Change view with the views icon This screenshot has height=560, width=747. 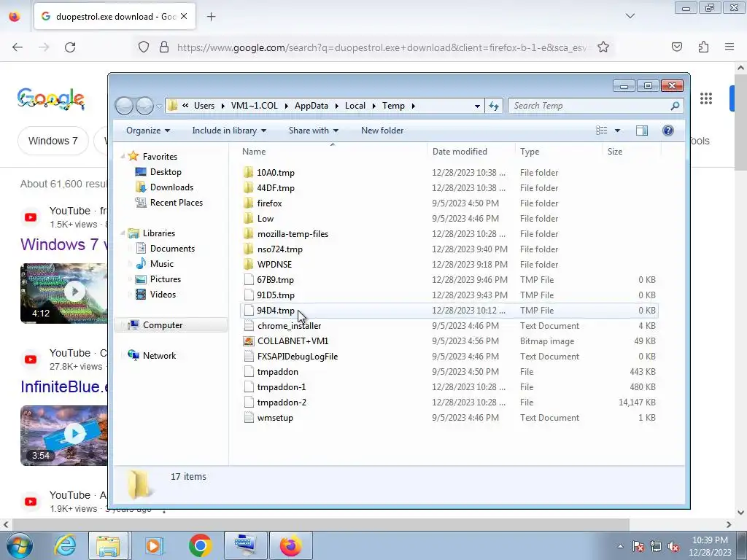[602, 131]
